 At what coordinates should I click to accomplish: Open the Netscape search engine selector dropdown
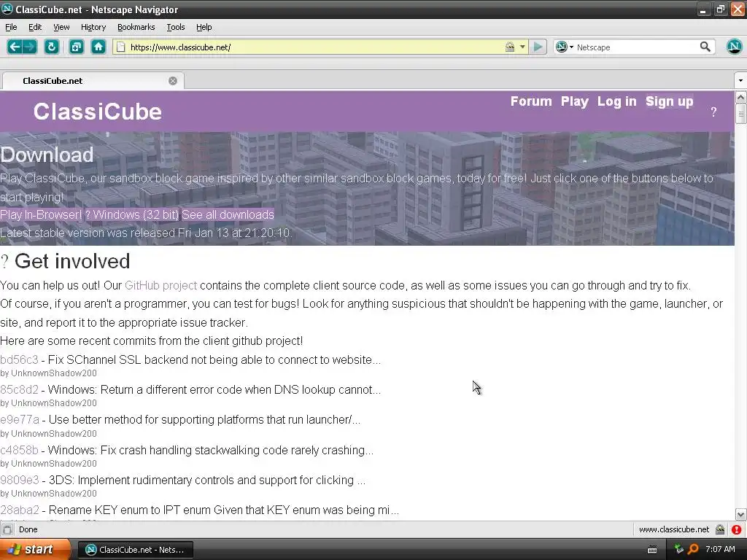[x=565, y=47]
